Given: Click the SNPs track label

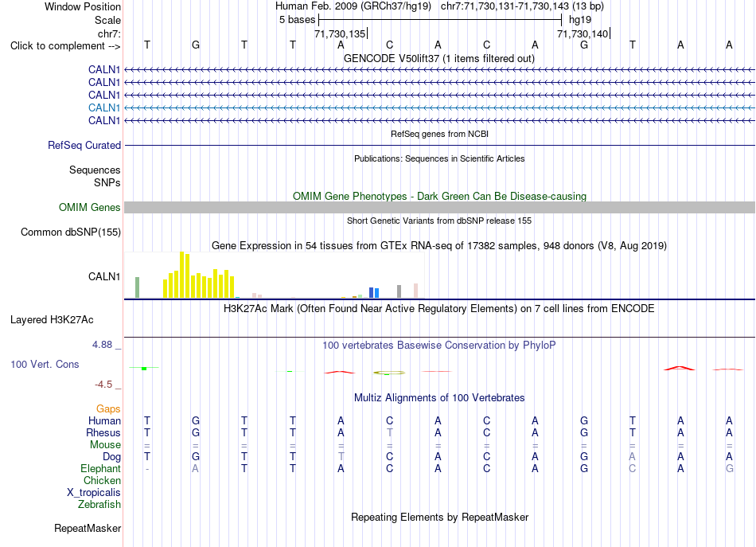Looking at the screenshot, I should [107, 182].
